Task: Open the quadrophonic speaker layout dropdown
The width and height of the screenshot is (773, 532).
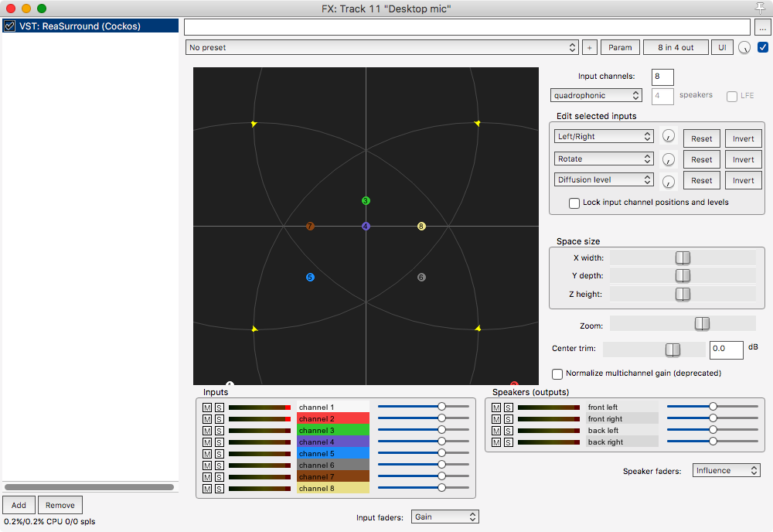Action: click(x=596, y=96)
